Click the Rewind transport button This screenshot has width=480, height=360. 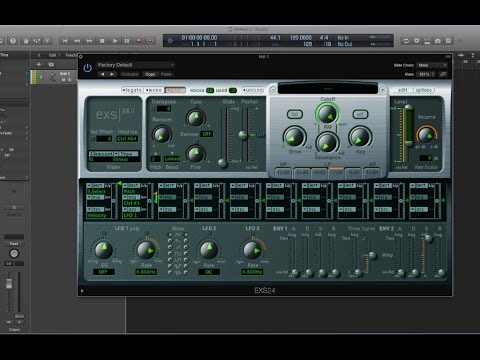pyautogui.click(x=77, y=41)
